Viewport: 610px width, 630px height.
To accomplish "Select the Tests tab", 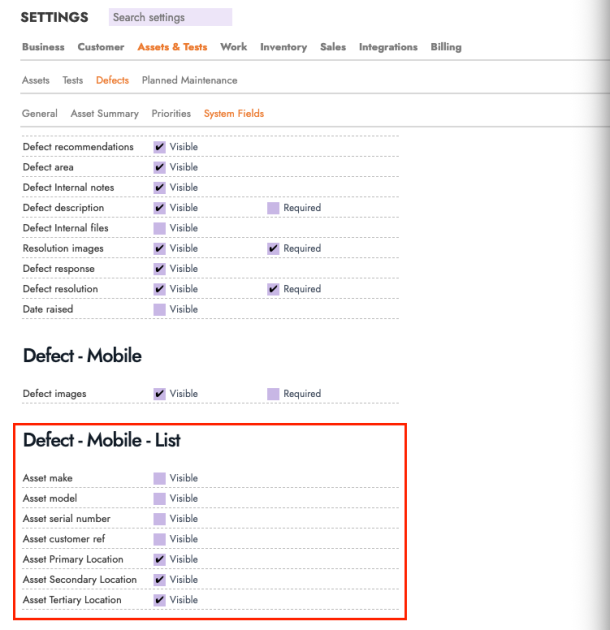I will click(x=73, y=80).
